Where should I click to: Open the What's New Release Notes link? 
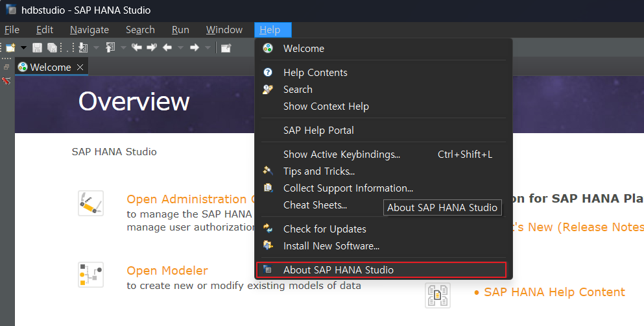(x=579, y=227)
